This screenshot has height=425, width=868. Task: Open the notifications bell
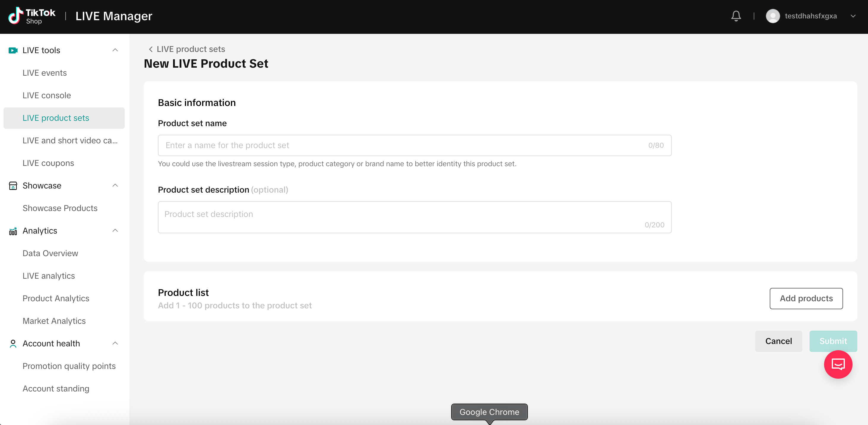click(736, 16)
